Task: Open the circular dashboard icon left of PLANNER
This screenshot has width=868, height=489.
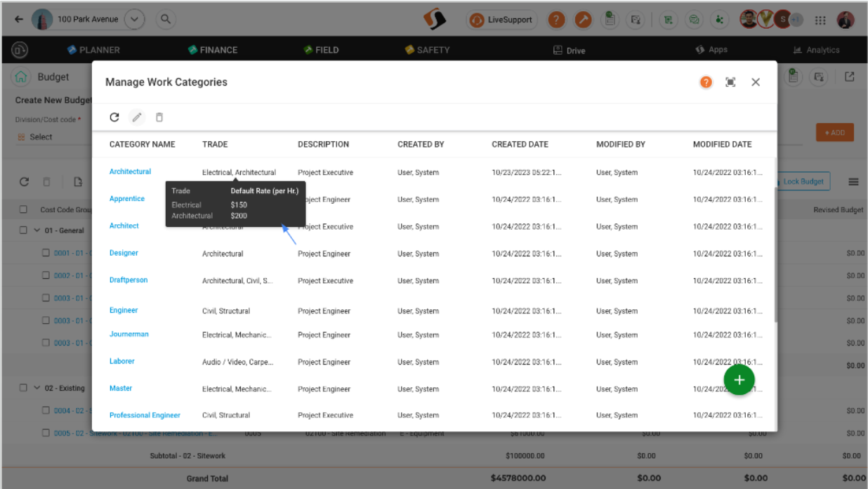Action: click(20, 50)
